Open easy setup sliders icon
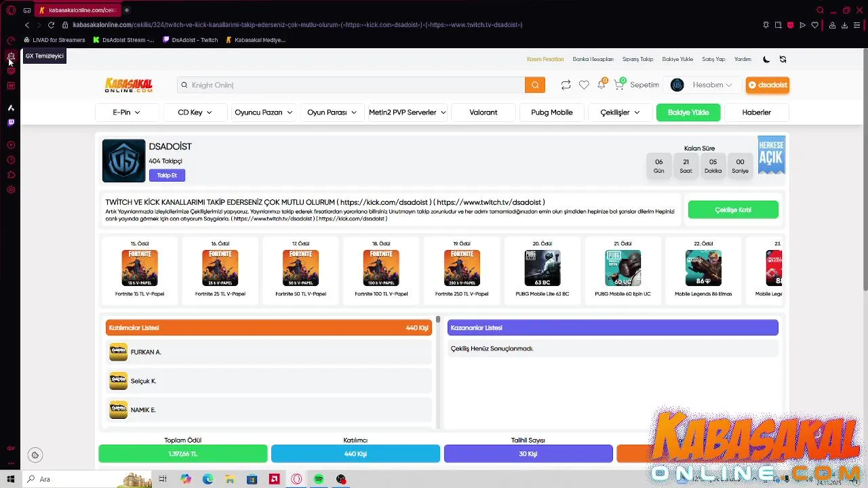 (x=858, y=25)
